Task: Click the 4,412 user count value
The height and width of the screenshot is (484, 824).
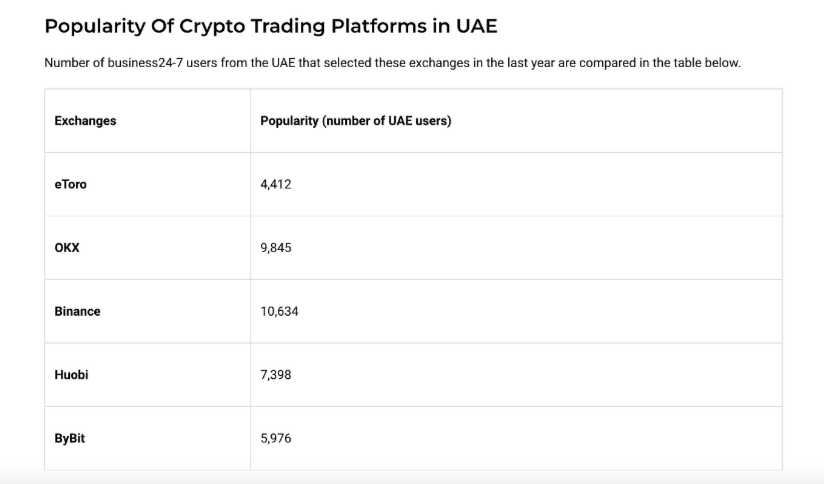Action: coord(275,184)
